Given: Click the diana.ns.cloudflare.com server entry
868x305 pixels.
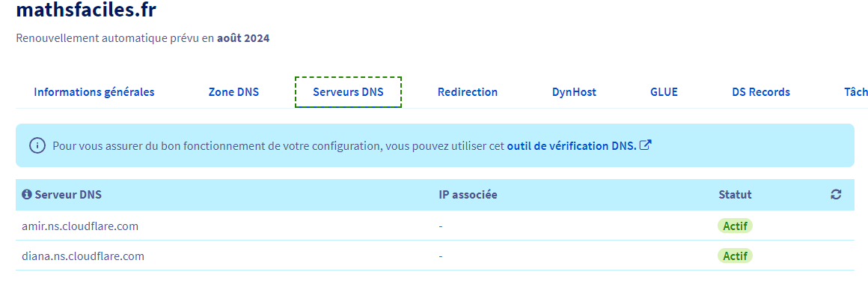Looking at the screenshot, I should point(83,256).
